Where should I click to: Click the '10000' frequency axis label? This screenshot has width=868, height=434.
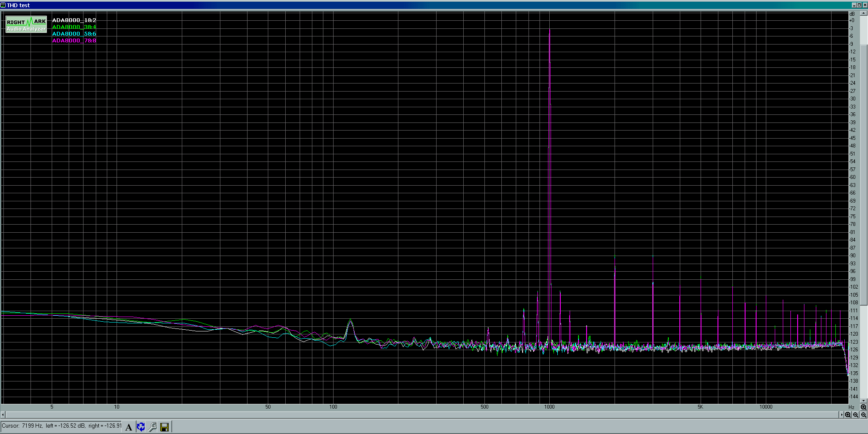[766, 407]
